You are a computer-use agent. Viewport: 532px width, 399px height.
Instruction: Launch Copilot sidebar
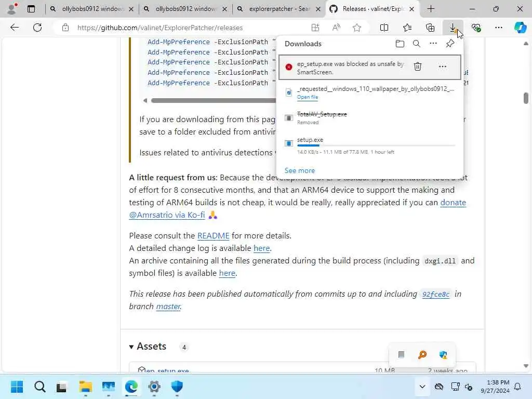pyautogui.click(x=520, y=28)
